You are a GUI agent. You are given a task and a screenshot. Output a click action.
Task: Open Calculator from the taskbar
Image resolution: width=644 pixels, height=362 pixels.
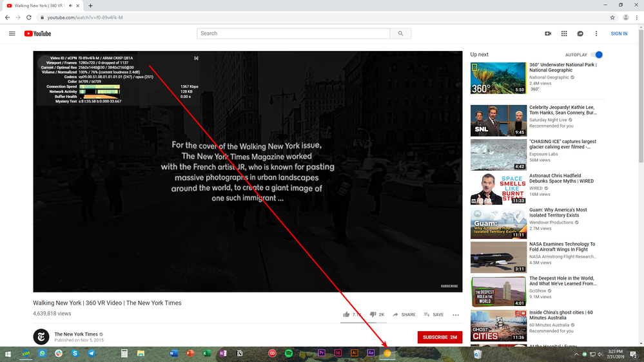pos(124,354)
